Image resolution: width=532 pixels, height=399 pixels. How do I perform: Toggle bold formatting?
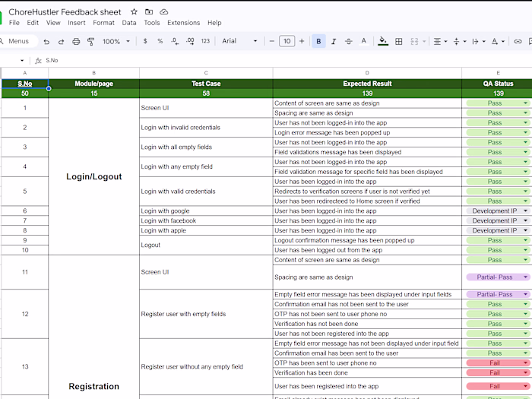click(x=318, y=41)
